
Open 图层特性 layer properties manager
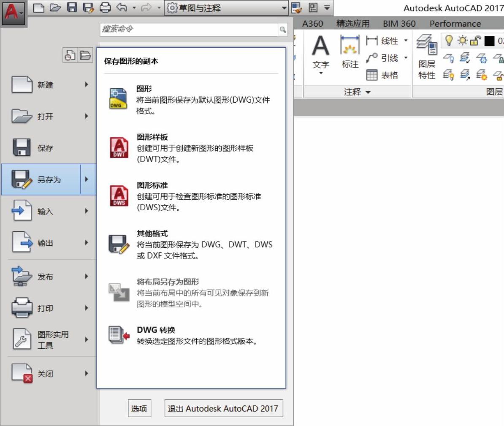pos(427,57)
